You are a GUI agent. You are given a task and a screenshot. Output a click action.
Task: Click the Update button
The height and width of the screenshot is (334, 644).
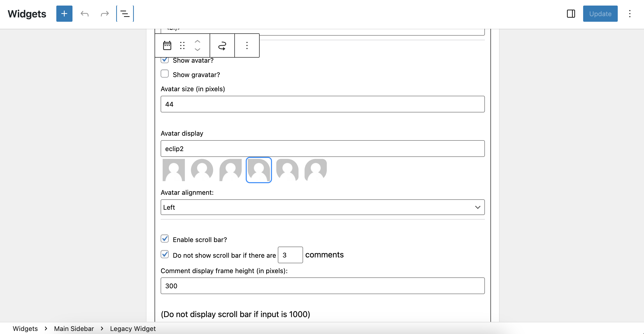coord(600,14)
